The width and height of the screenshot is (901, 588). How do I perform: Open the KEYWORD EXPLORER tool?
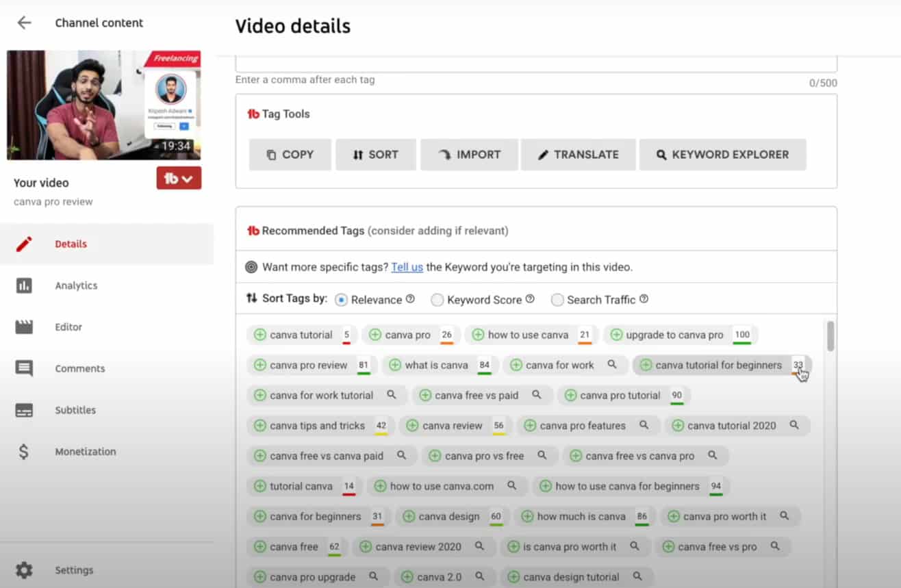[x=723, y=155]
